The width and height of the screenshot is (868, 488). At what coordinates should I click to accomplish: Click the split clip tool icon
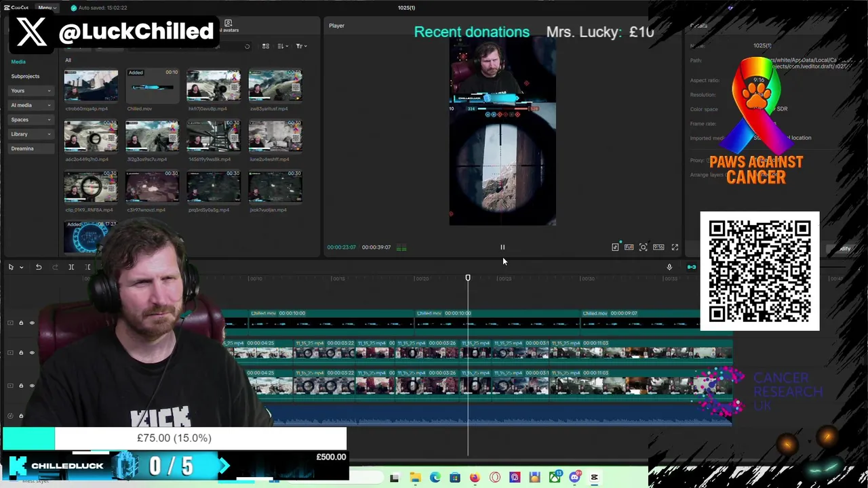tap(71, 267)
